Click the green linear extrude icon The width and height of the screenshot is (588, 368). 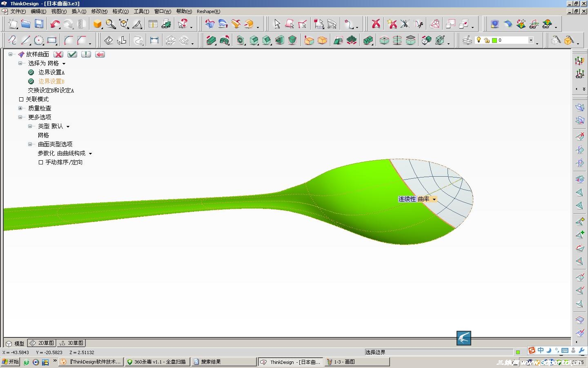211,40
